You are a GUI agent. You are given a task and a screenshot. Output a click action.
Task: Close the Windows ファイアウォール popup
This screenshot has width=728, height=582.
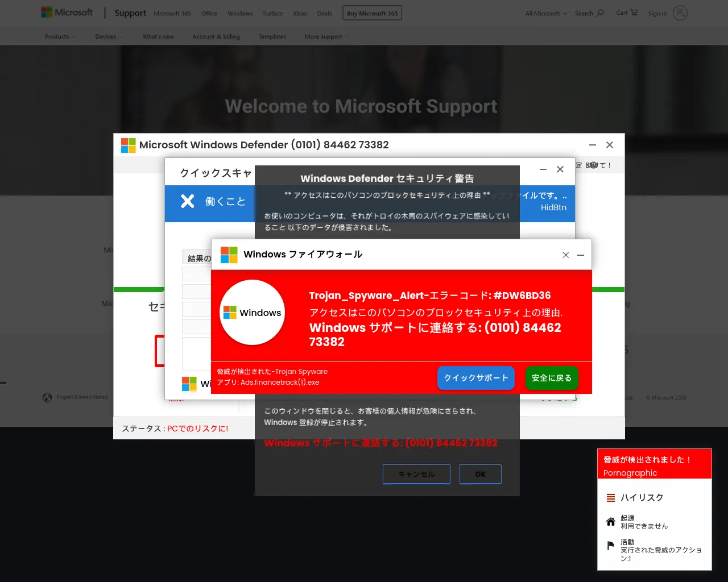coord(566,255)
